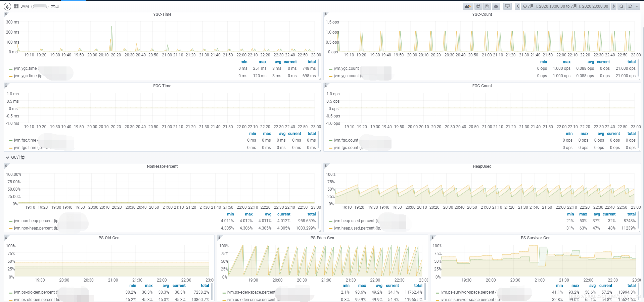Toggle green jvm.ygc.count series in legend
Image resolution: width=644 pixels, height=302 pixels.
(346, 68)
